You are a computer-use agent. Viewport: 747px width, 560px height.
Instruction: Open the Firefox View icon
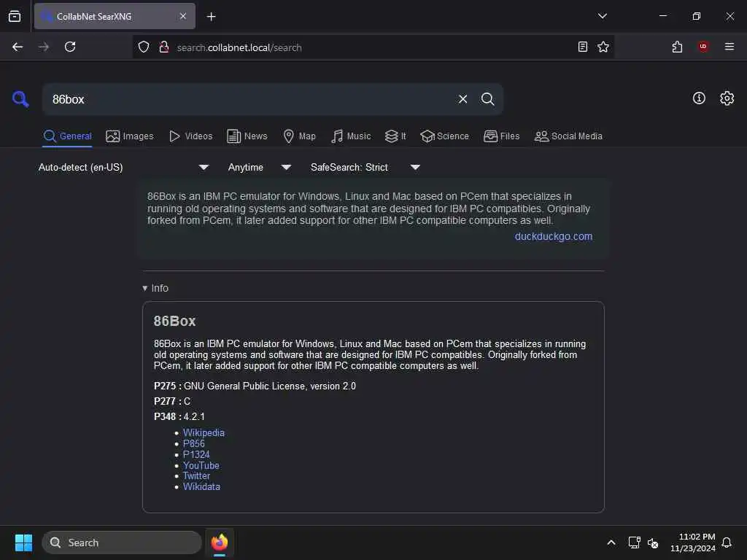15,16
